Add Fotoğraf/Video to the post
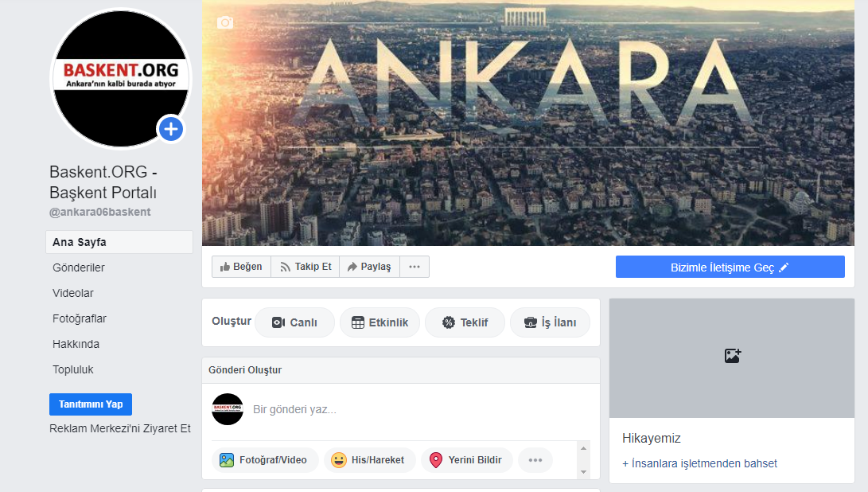 point(264,460)
